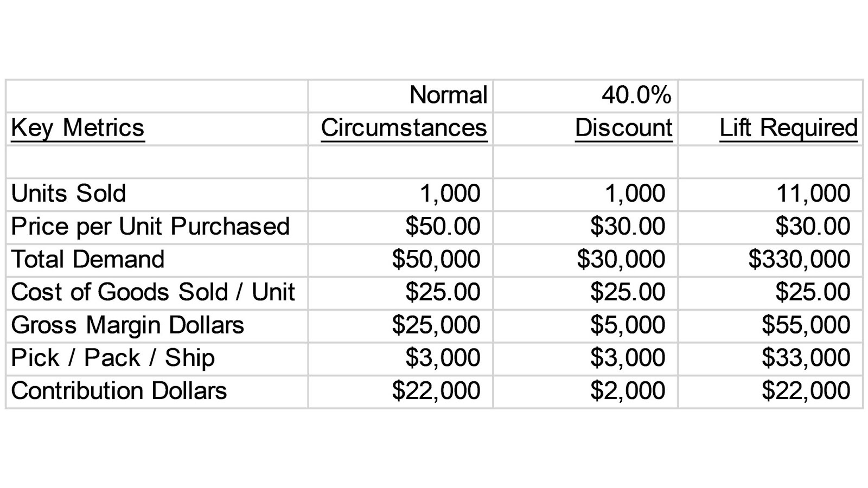Select the Lift Required column header
The width and height of the screenshot is (868, 488).
pyautogui.click(x=788, y=128)
